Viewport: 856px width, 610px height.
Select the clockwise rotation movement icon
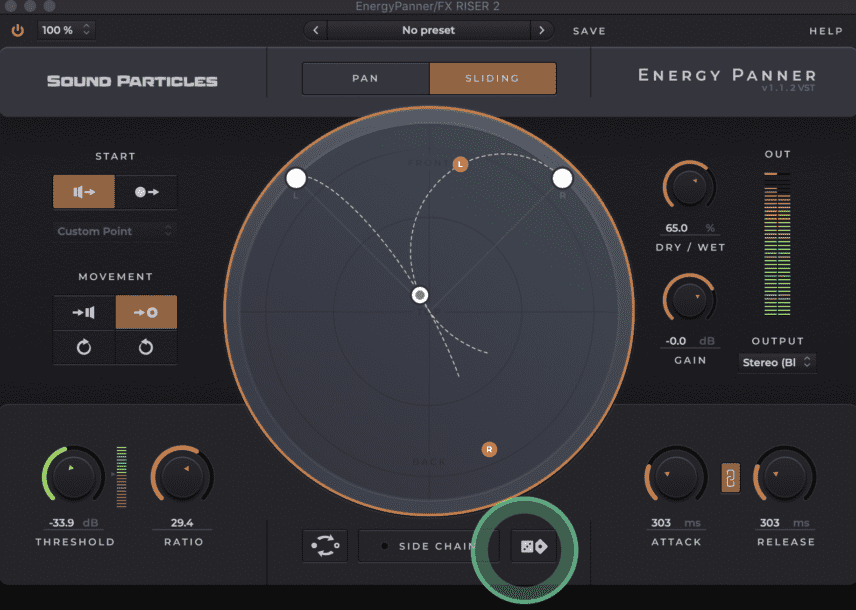pos(84,347)
